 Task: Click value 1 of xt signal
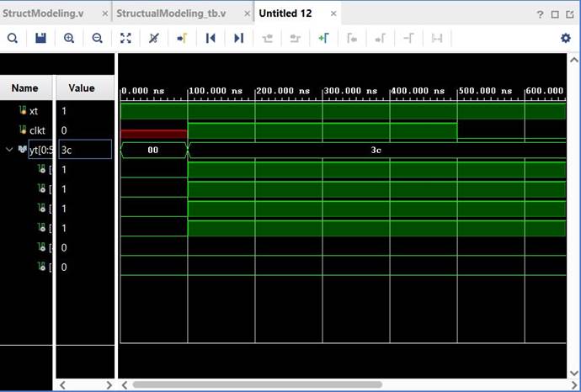[x=64, y=111]
